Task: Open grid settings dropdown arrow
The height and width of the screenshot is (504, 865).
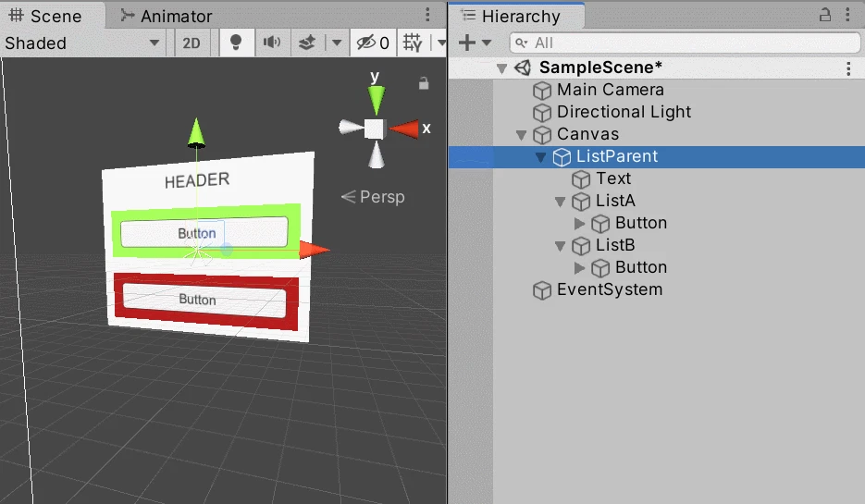Action: tap(440, 43)
